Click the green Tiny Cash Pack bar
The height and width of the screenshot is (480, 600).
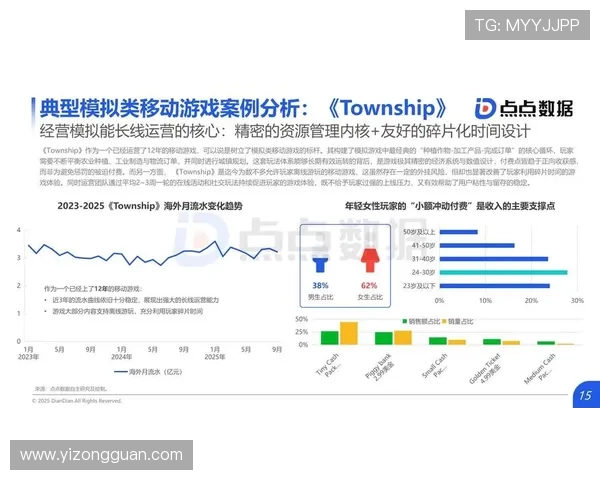329,338
